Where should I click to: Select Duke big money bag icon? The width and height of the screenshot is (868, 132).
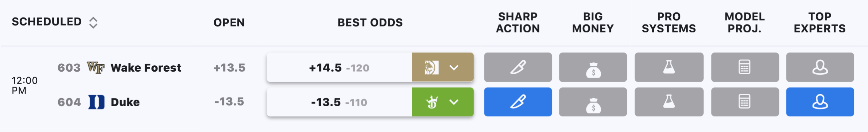(593, 102)
